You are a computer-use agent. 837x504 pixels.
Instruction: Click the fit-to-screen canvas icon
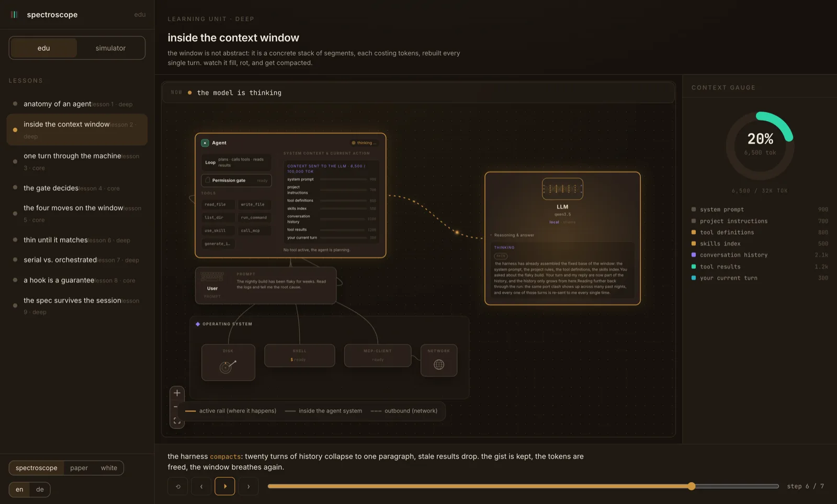pos(177,421)
